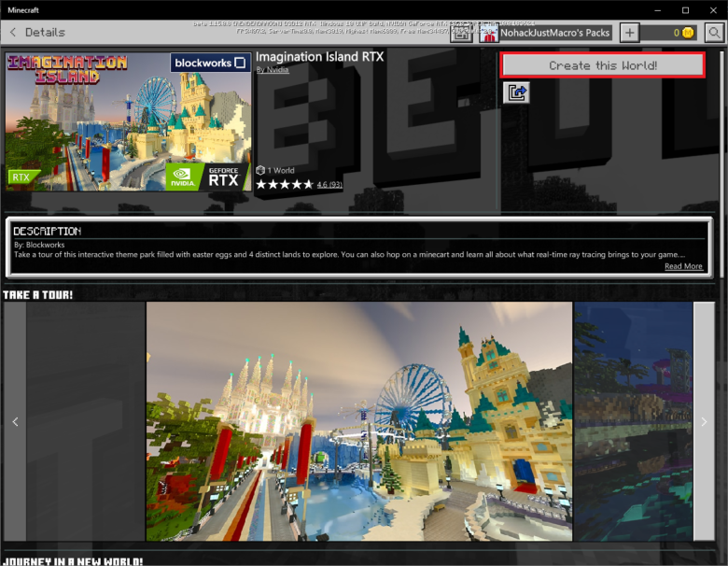Click the 'By: Blockworks' description line
Image resolution: width=728 pixels, height=566 pixels.
point(39,245)
